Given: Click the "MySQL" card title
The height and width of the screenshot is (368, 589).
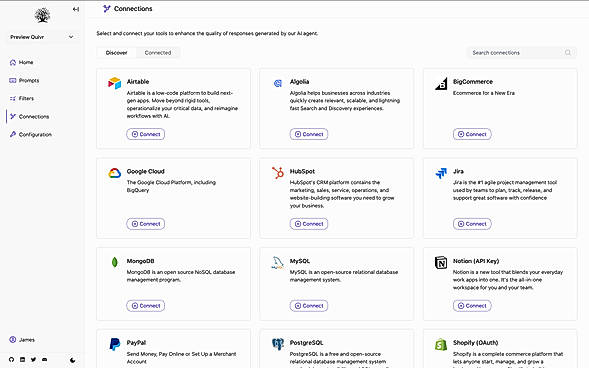Looking at the screenshot, I should (300, 261).
